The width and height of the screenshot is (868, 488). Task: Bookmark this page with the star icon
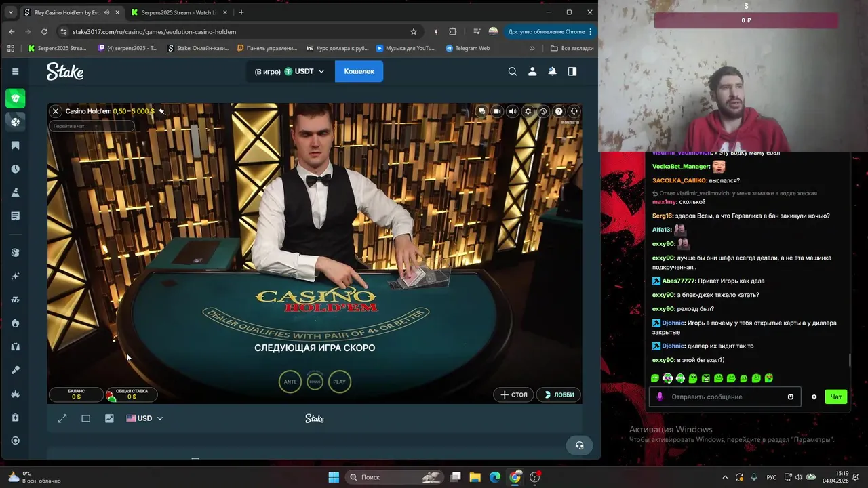[x=414, y=31]
